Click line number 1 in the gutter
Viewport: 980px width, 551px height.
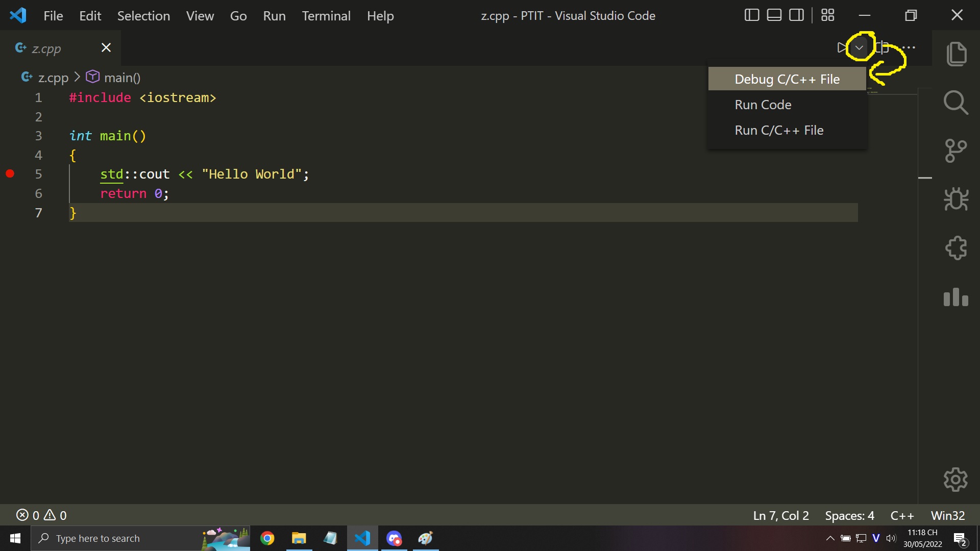[38, 97]
